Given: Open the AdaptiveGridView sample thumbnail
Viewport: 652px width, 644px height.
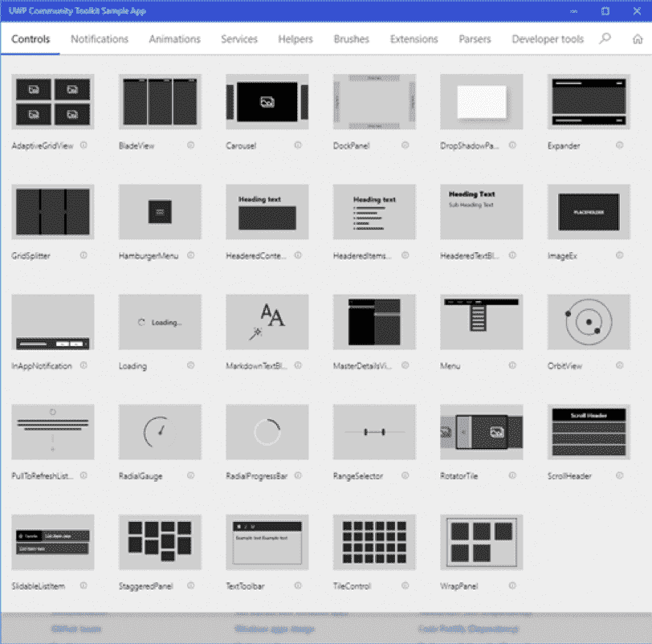Looking at the screenshot, I should click(x=53, y=102).
